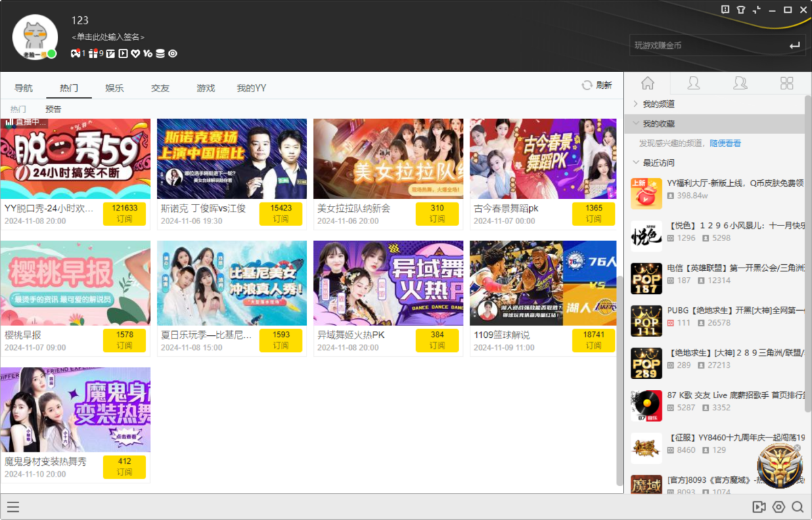
Task: Click the gift box icon in profile bar
Action: (93, 53)
